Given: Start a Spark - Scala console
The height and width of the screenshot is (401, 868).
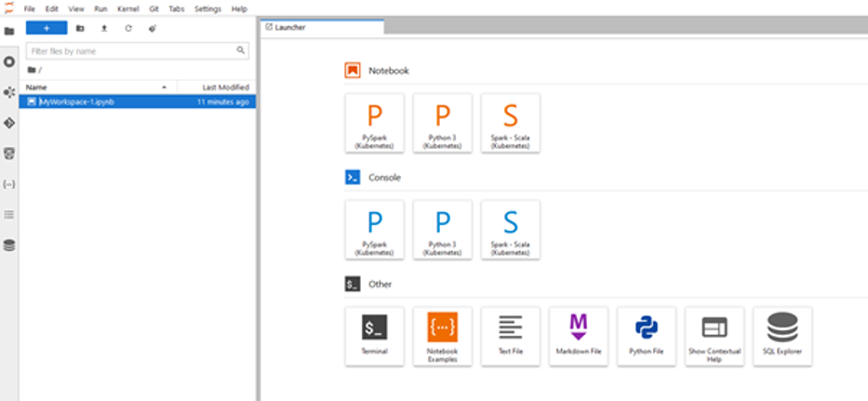Looking at the screenshot, I should click(x=510, y=230).
